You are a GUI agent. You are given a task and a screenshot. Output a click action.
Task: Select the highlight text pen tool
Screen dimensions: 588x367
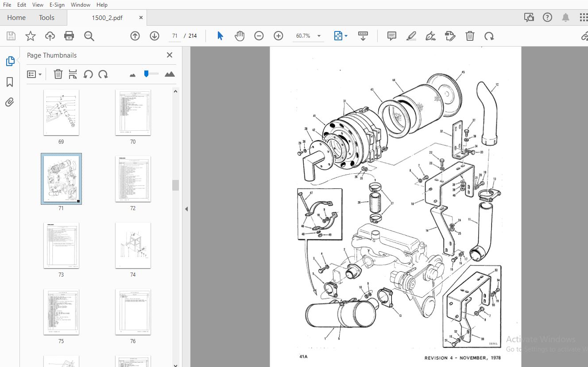tap(411, 36)
